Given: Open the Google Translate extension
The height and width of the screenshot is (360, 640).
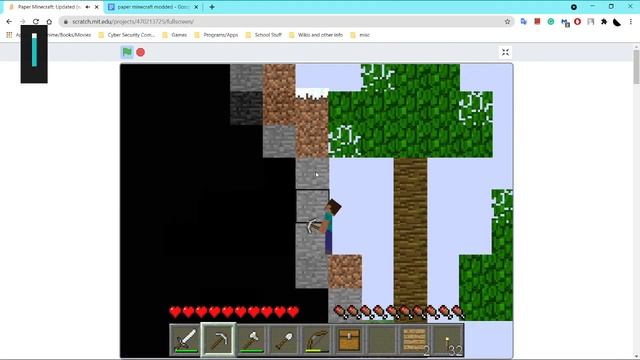Looking at the screenshot, I should coord(524,22).
